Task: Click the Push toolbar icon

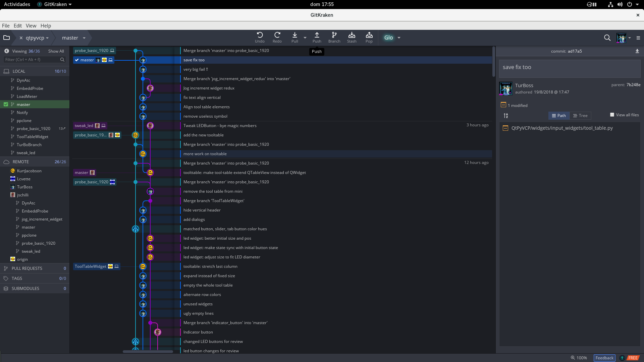Action: [x=317, y=37]
